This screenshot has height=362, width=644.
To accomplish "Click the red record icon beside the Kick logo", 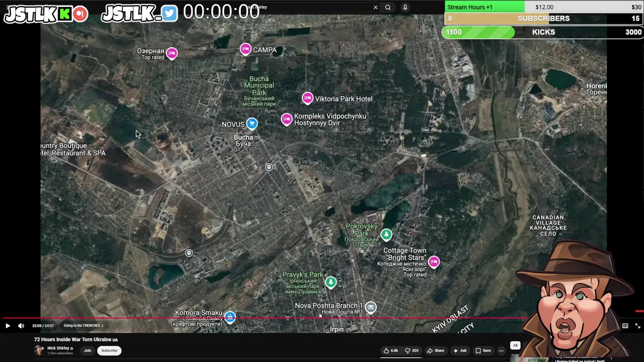I will [80, 14].
